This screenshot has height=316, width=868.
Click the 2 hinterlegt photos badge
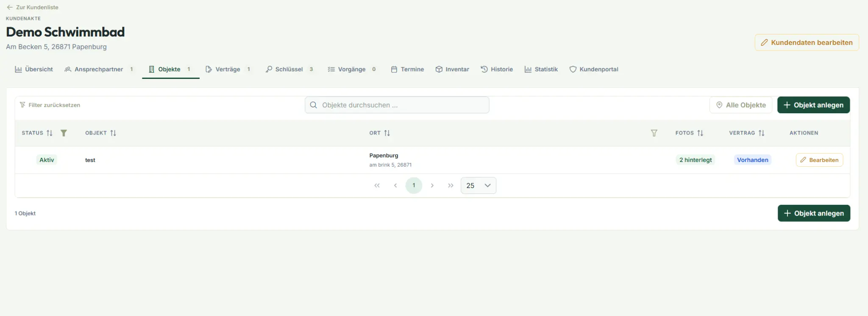point(696,160)
